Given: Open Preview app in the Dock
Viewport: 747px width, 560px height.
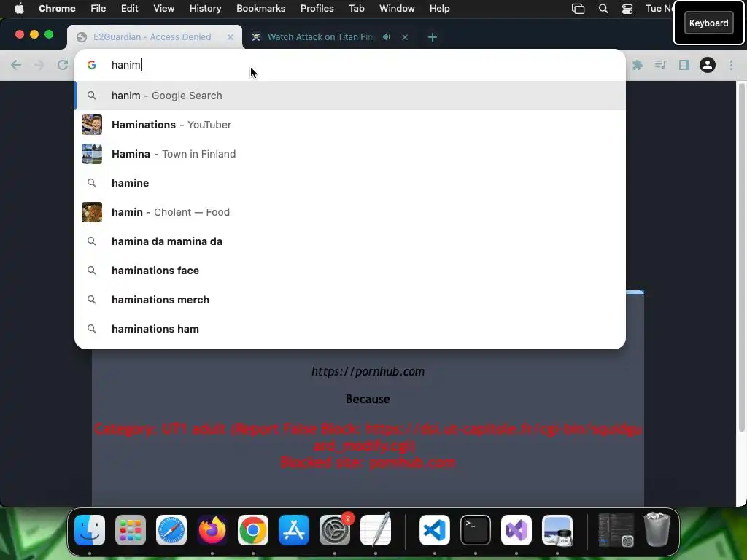Looking at the screenshot, I should pyautogui.click(x=557, y=530).
